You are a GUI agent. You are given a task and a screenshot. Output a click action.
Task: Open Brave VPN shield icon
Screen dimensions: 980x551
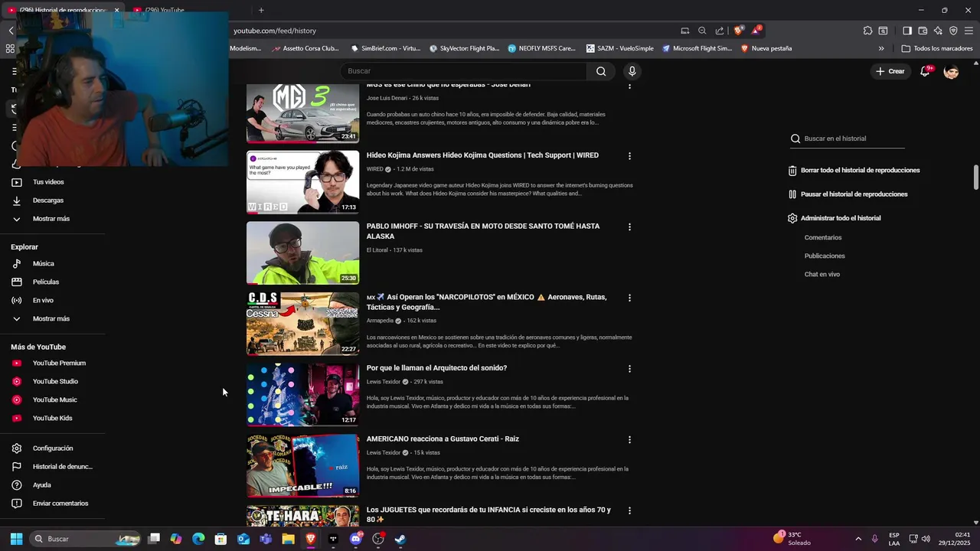(953, 31)
